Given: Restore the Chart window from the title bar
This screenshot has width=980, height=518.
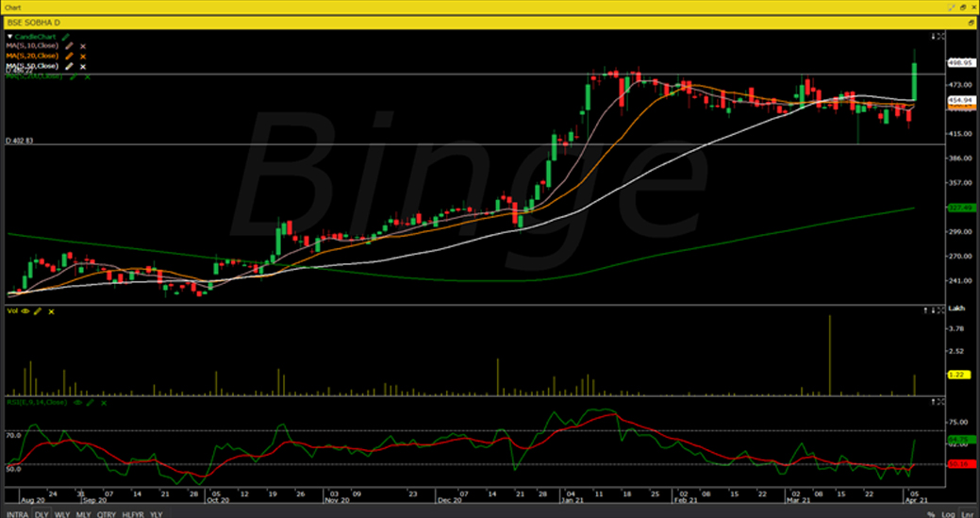Looking at the screenshot, I should (963, 7).
